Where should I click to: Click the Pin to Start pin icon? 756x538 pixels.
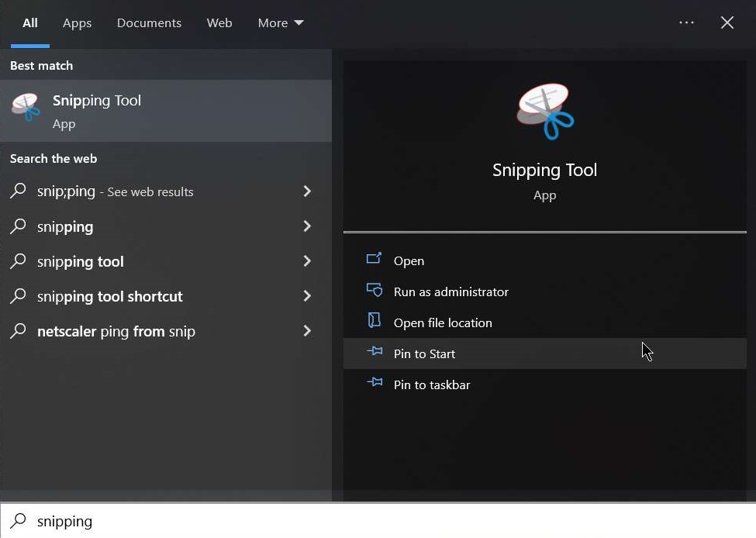point(375,353)
